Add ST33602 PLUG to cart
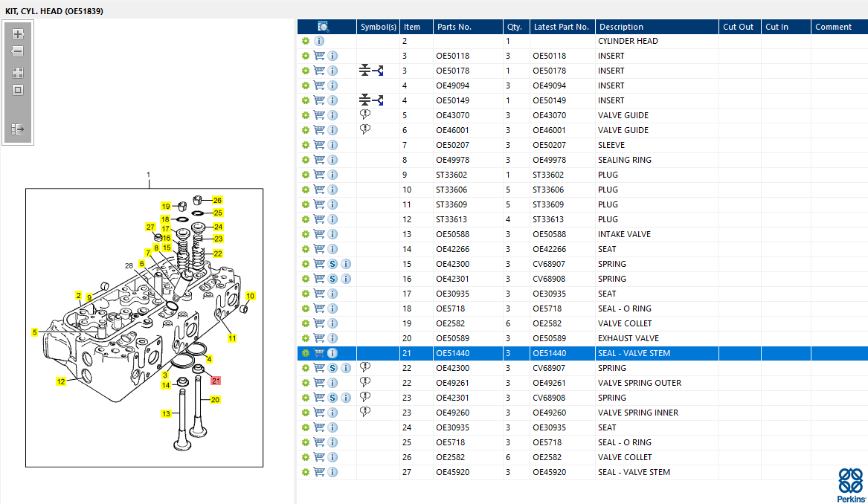This screenshot has height=504, width=868. [319, 175]
